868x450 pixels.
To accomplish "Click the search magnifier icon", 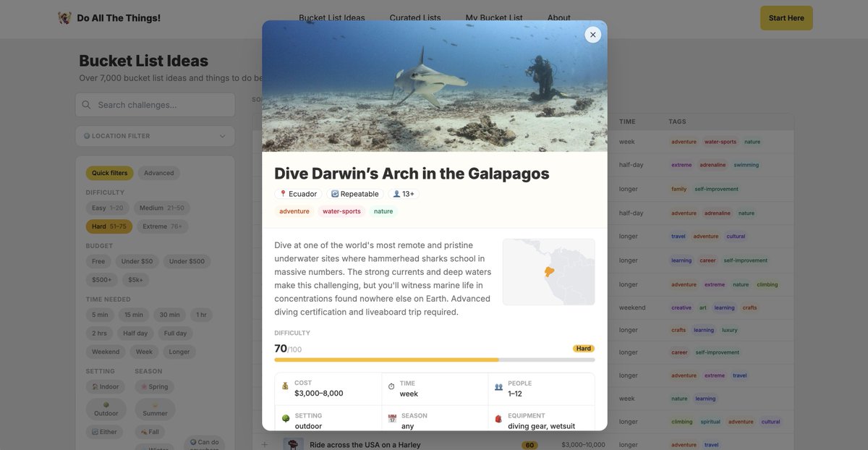I will click(87, 105).
